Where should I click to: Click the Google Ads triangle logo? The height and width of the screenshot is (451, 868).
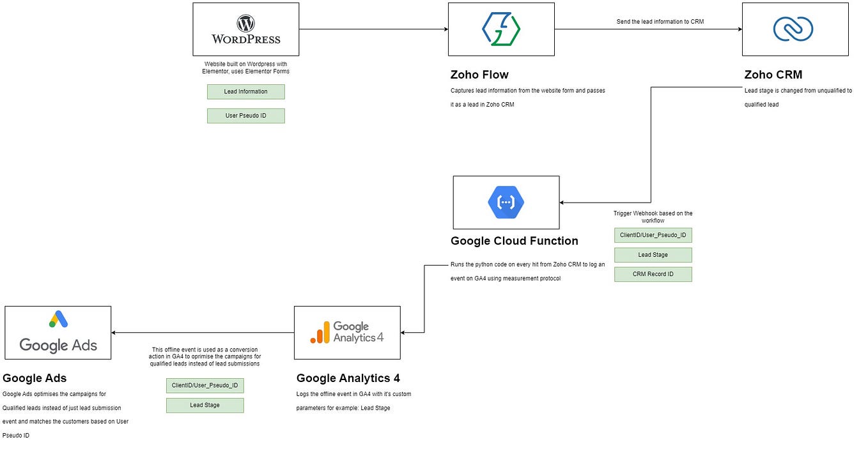coord(58,319)
